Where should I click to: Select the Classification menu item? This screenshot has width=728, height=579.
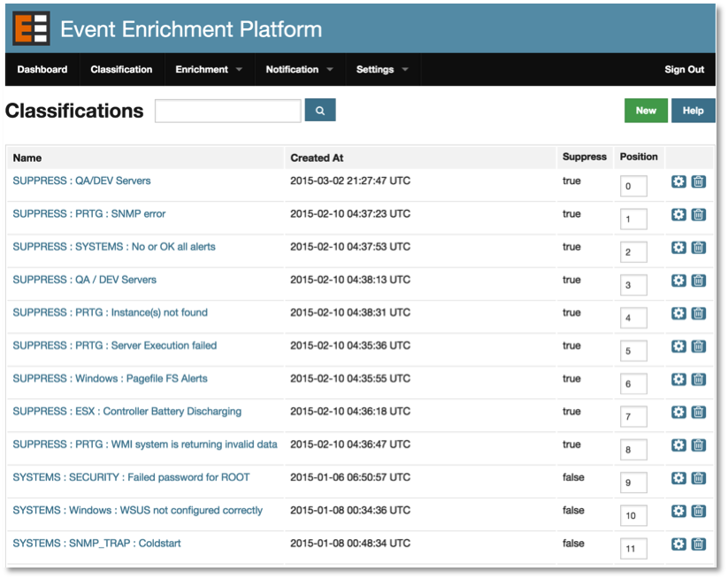(x=121, y=70)
